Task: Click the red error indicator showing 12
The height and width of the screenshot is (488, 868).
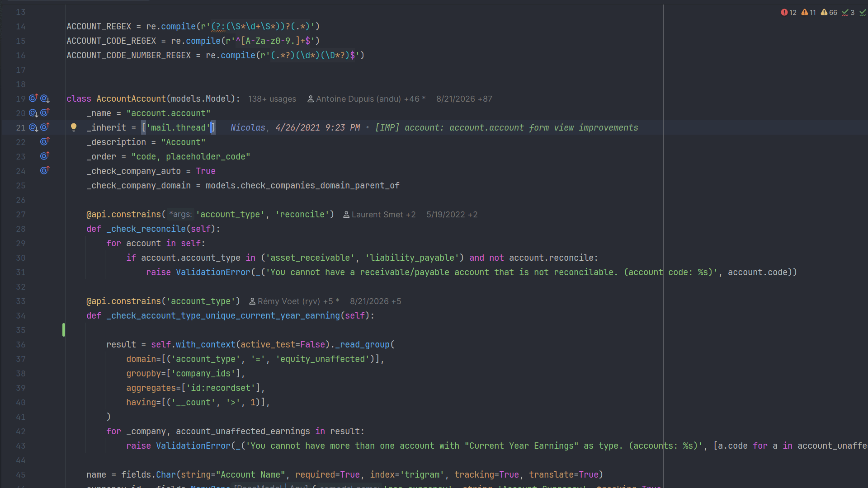Action: [x=788, y=13]
